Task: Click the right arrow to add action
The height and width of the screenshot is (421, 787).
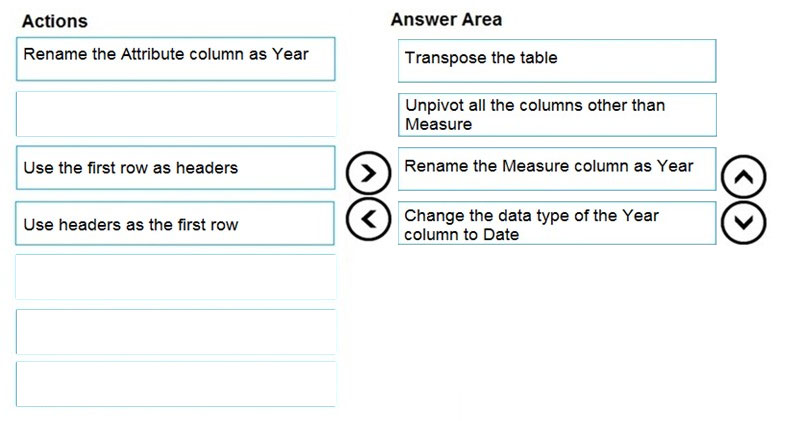Action: coord(367,174)
